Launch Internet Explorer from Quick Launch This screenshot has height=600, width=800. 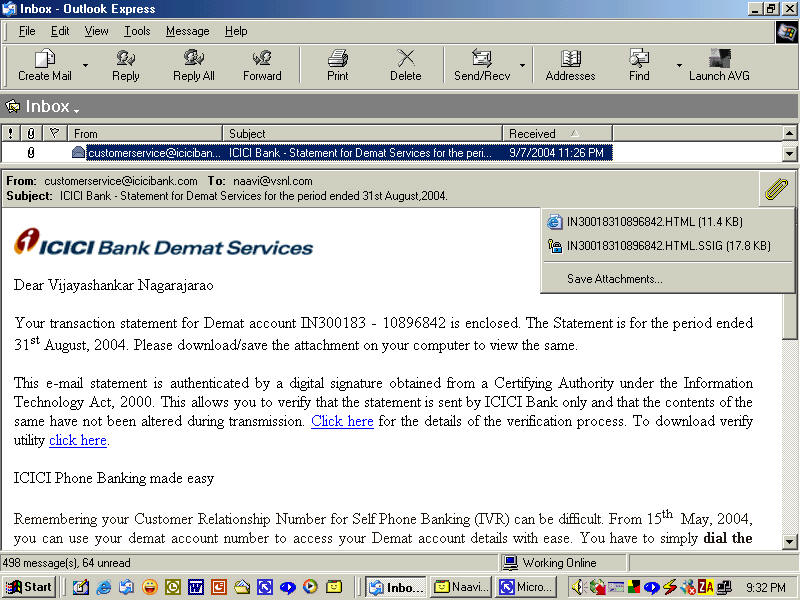(104, 587)
